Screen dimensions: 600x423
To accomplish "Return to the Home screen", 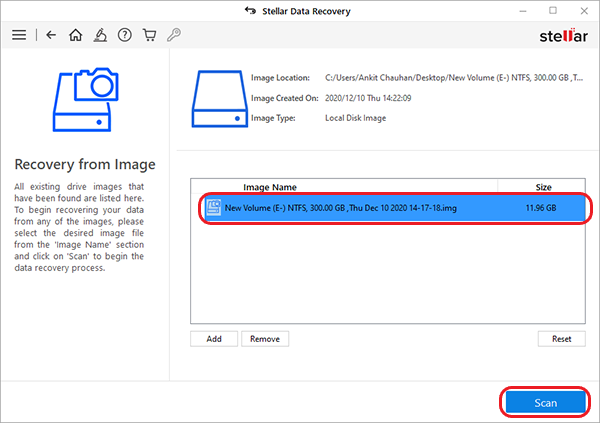I will (76, 35).
